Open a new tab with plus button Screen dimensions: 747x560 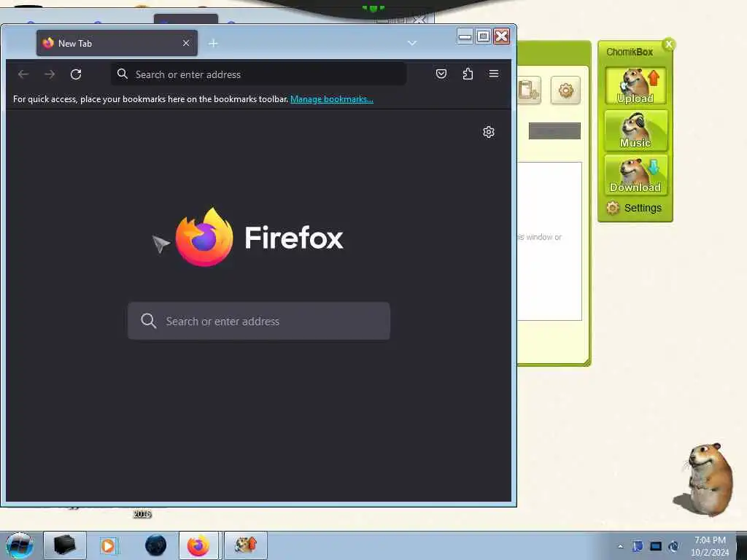click(x=213, y=43)
